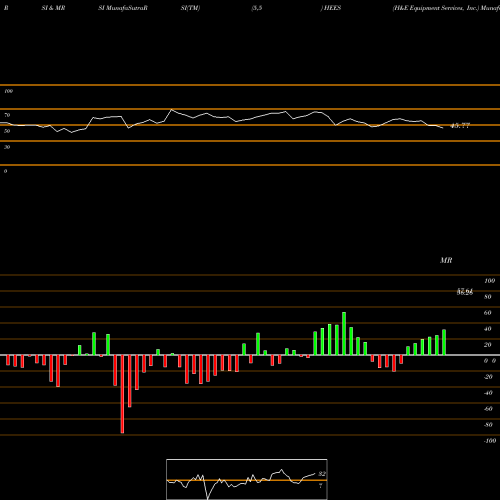Image resolution: width=500 pixels, height=500 pixels.
Task: Click the HEES ticker symbol in header
Action: point(332,8)
